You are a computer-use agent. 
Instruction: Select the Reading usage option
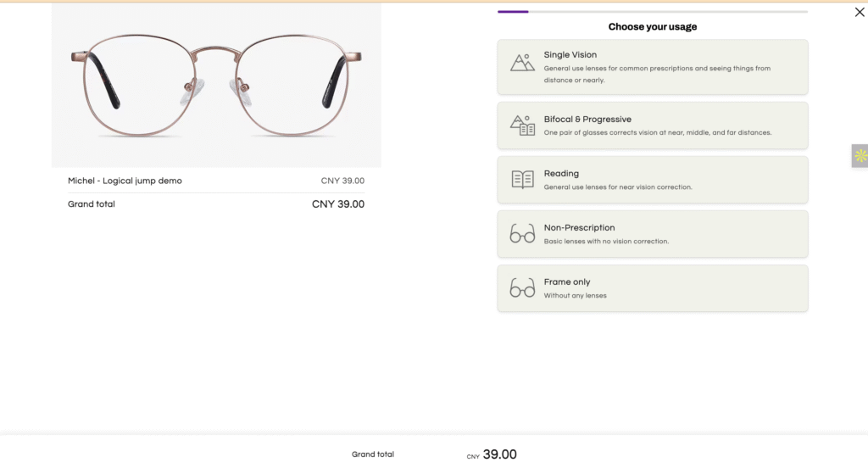pyautogui.click(x=652, y=180)
